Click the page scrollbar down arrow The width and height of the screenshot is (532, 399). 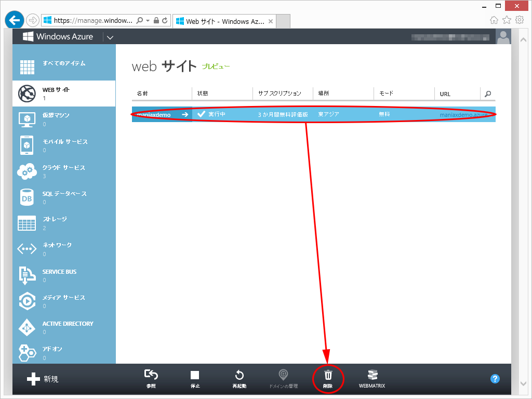click(524, 383)
